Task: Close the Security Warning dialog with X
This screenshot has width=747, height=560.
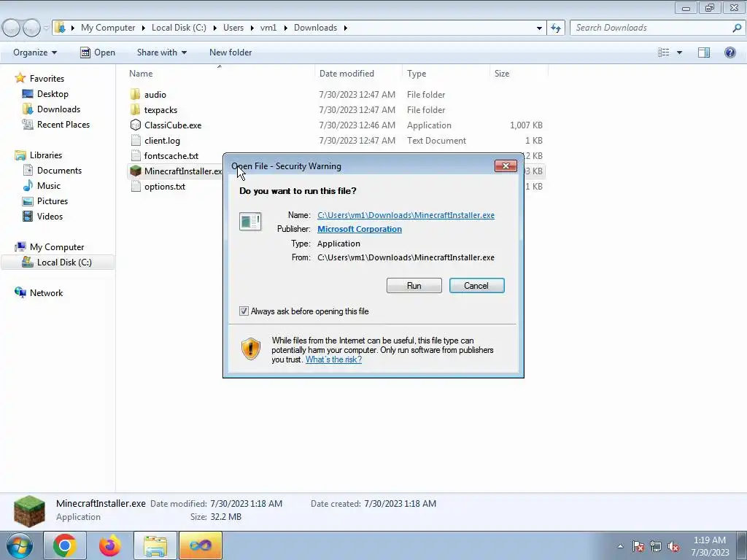Action: 506,166
